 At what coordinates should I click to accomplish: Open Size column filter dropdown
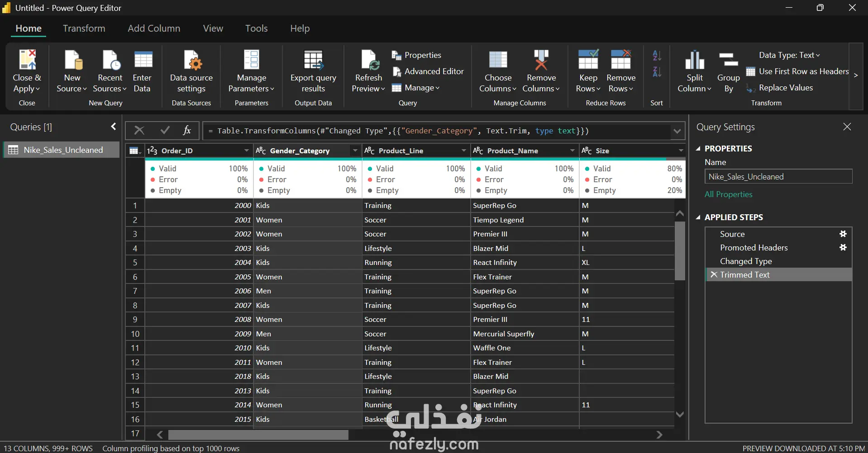point(681,151)
